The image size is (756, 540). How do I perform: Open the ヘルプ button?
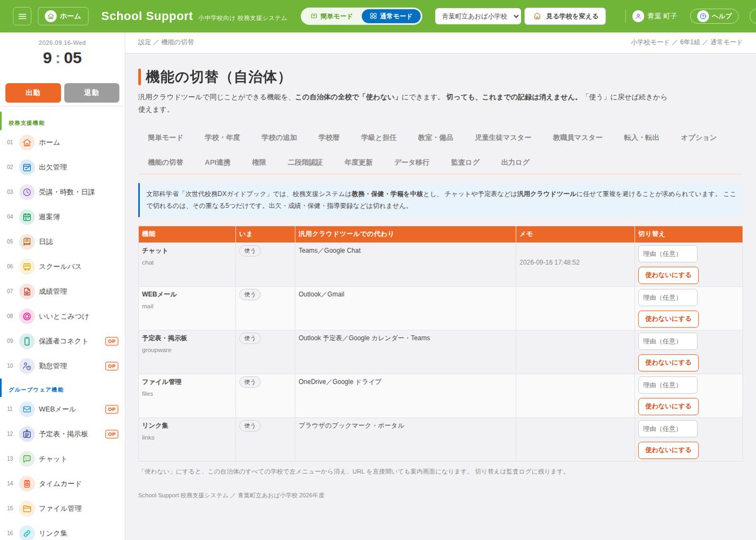click(714, 16)
